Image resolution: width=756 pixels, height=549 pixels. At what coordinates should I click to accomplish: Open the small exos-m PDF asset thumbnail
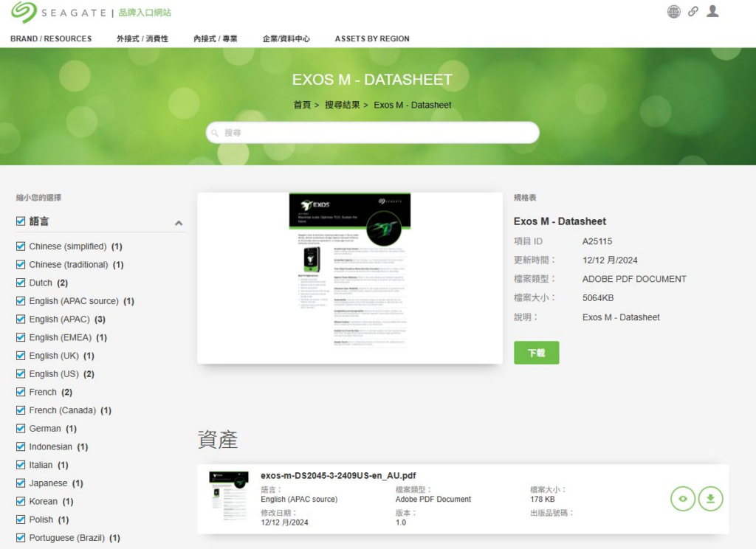(x=229, y=496)
